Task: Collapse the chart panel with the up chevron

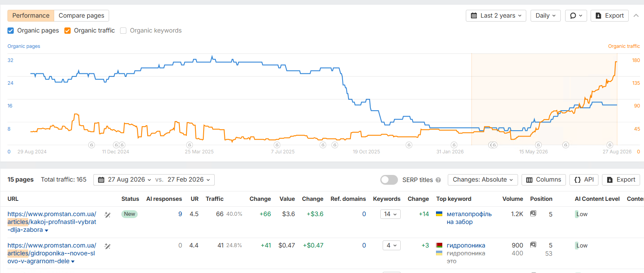Action: coord(636,16)
